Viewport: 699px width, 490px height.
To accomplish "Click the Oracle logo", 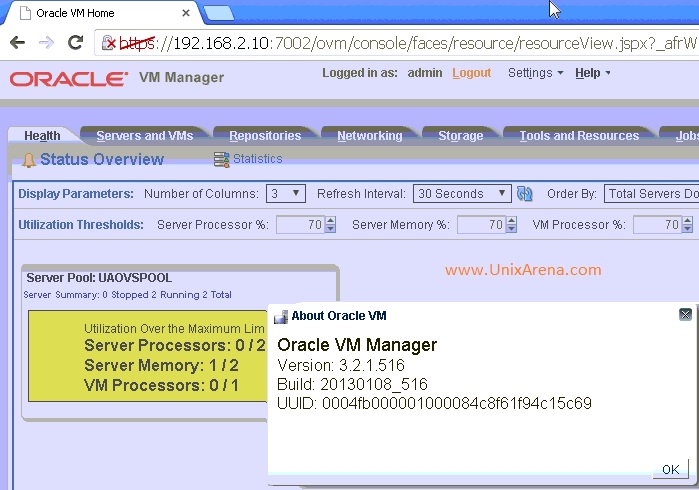I will 69,79.
